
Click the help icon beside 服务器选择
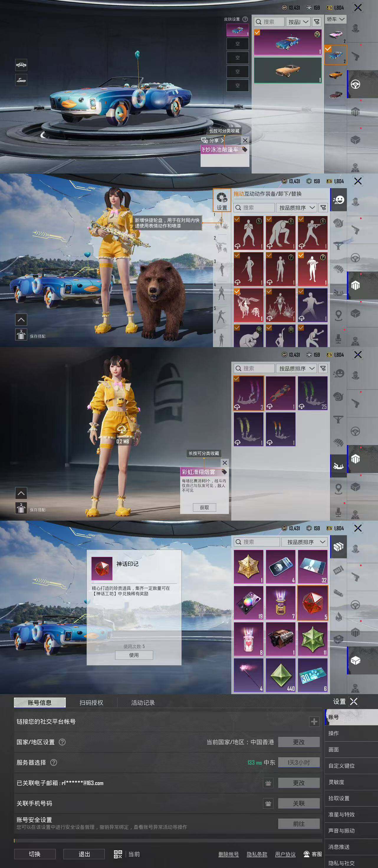tap(54, 762)
